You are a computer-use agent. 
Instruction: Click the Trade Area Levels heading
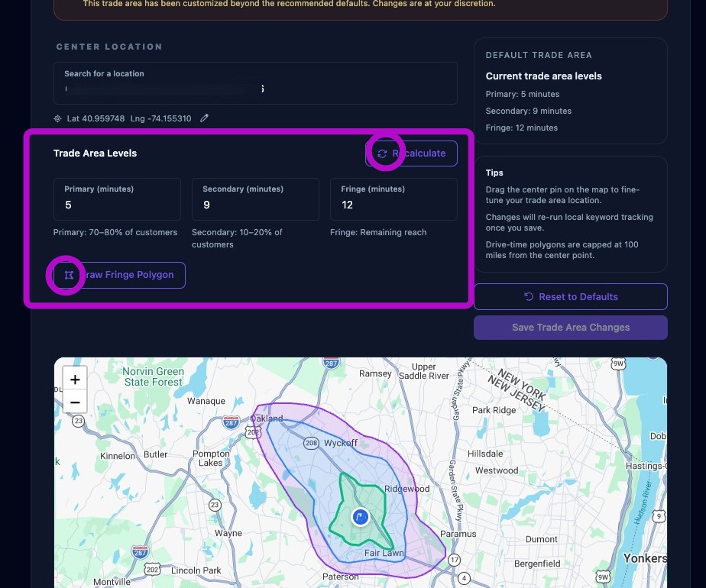click(x=95, y=153)
